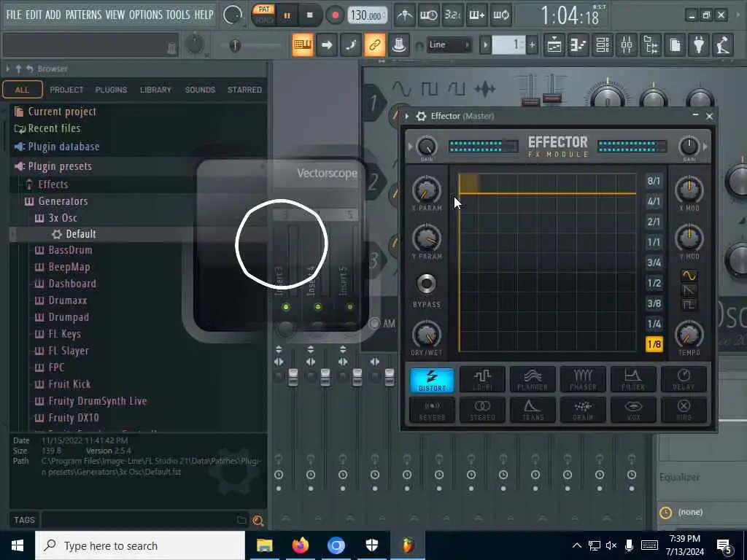The image size is (747, 560).
Task: Select the Vox effect in Effector
Action: (x=633, y=410)
